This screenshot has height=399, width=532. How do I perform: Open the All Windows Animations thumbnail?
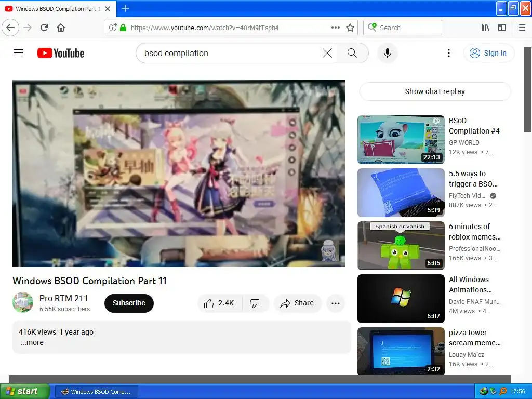click(x=401, y=299)
